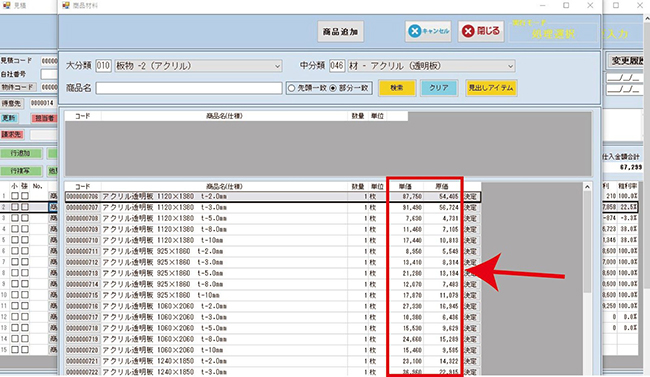
Task: Select the 部分一致 radio button
Action: [x=332, y=88]
